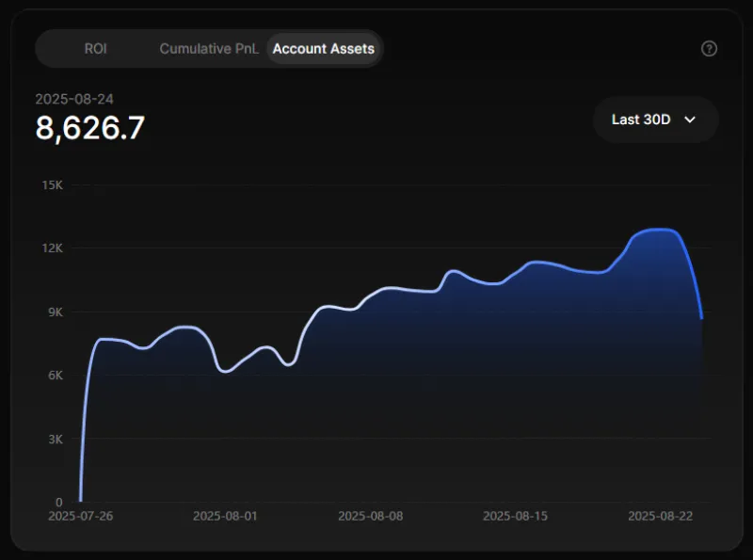The image size is (753, 560).
Task: Click the 2025-08-22 x-axis date
Action: click(x=661, y=516)
